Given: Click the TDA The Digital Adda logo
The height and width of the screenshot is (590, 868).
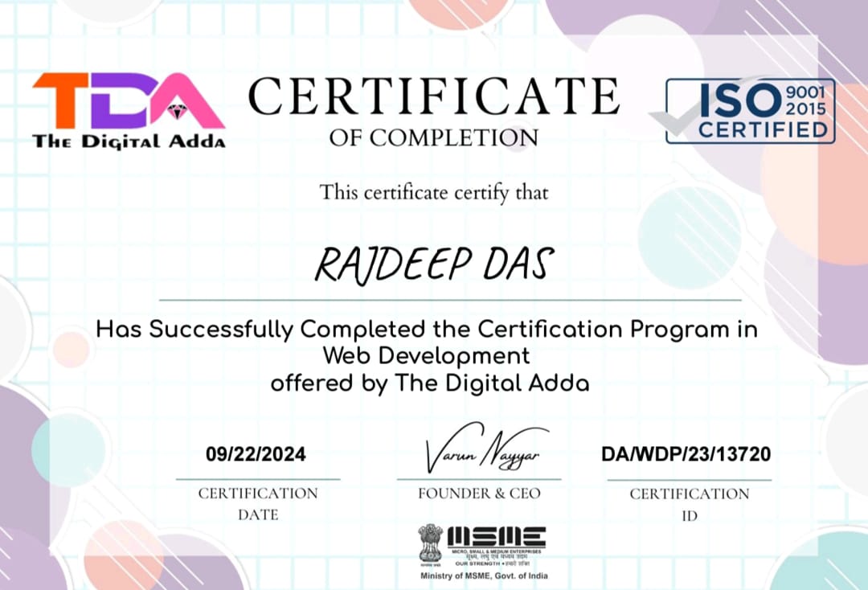Looking at the screenshot, I should (x=129, y=111).
